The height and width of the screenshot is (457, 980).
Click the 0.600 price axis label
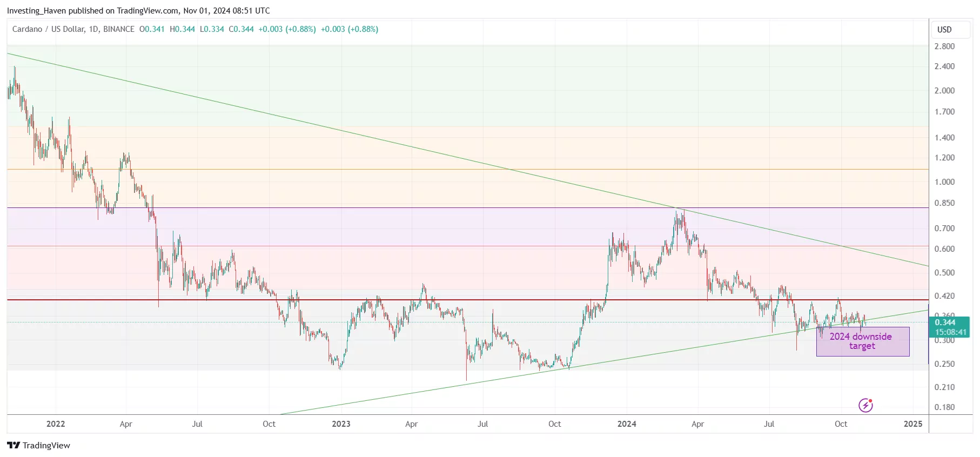(944, 249)
